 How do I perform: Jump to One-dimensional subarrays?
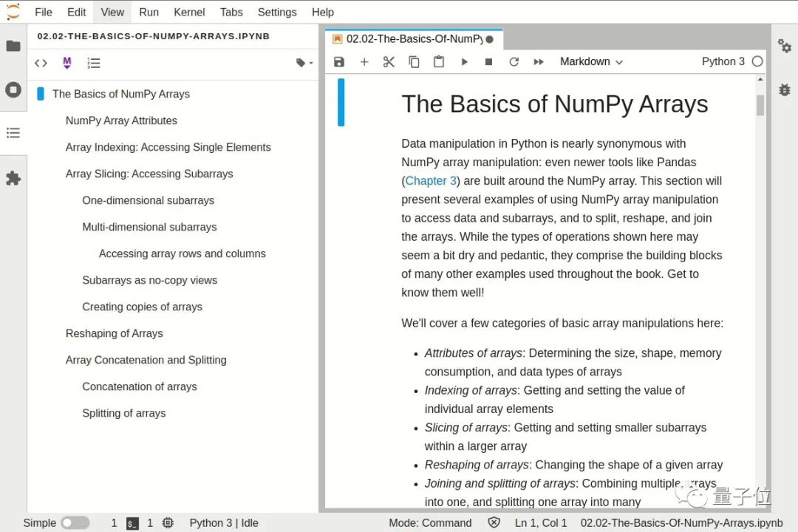click(148, 200)
